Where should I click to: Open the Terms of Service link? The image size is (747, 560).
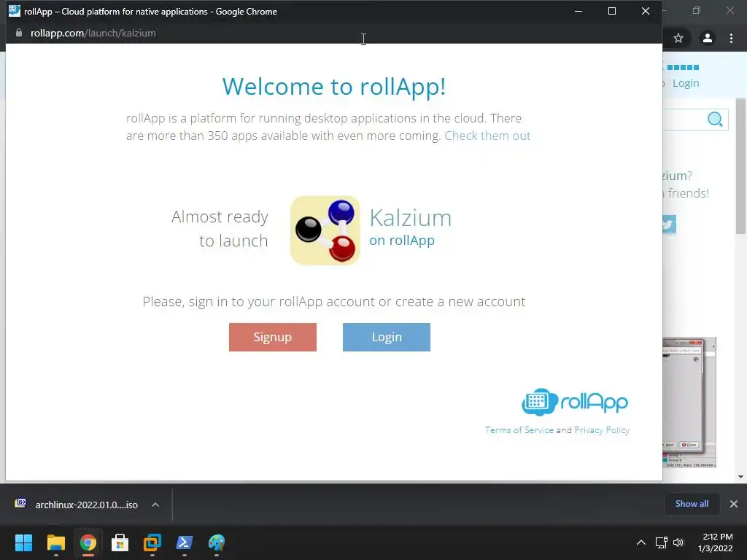[x=519, y=430]
